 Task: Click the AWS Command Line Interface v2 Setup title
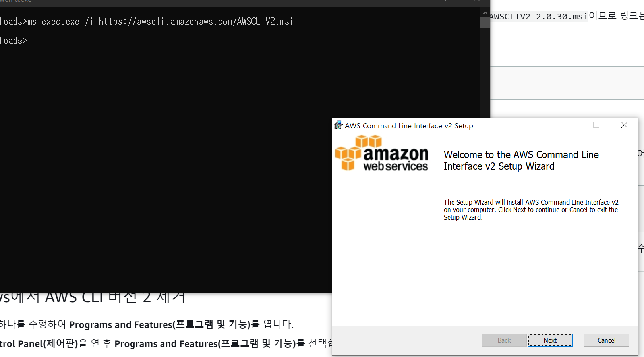(x=409, y=125)
